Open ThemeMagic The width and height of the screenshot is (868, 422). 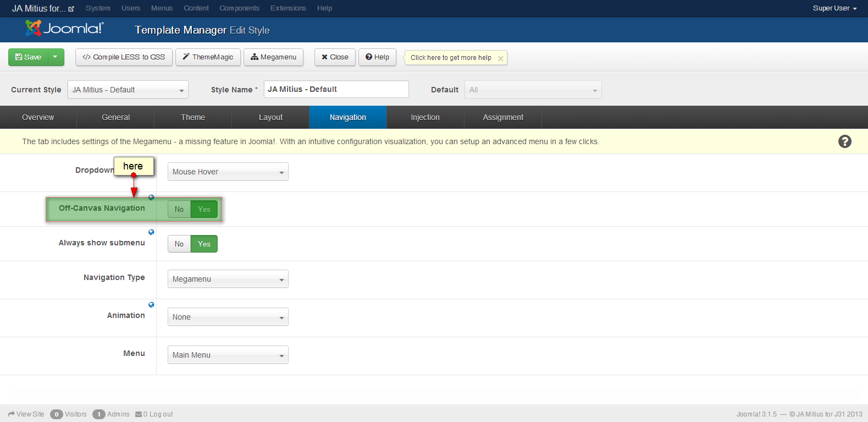tap(208, 57)
